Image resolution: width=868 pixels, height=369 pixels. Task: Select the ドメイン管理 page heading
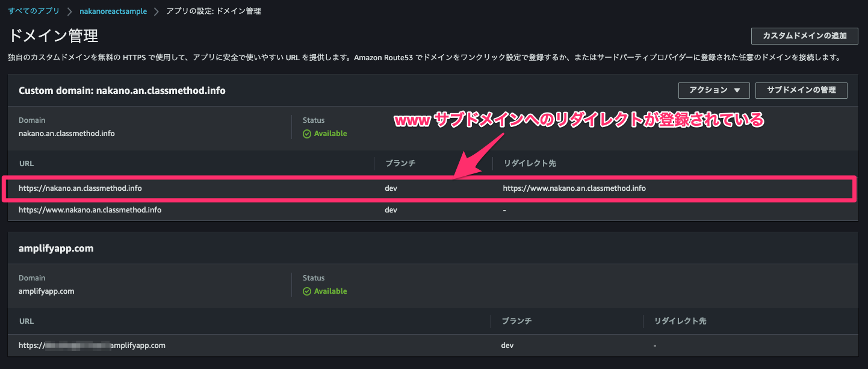click(x=53, y=36)
